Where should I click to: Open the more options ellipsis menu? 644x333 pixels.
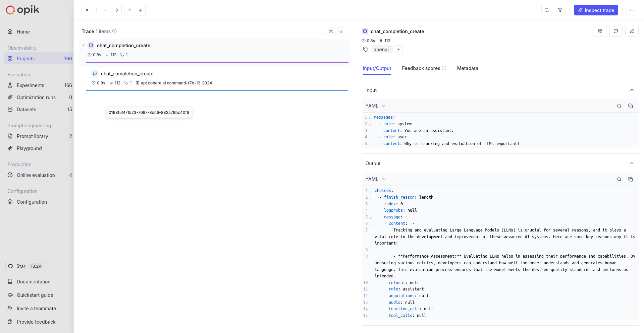click(x=632, y=10)
